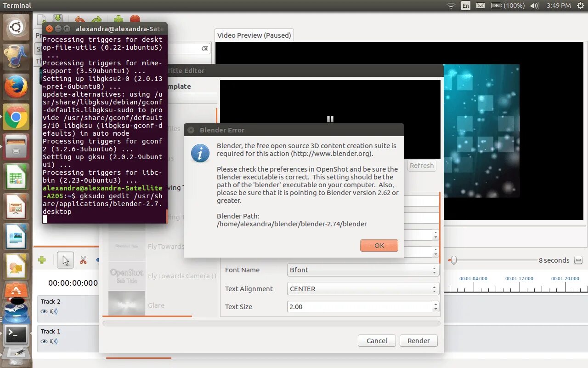588x368 pixels.
Task: Click OK in the Blender Error dialog
Action: coord(379,245)
